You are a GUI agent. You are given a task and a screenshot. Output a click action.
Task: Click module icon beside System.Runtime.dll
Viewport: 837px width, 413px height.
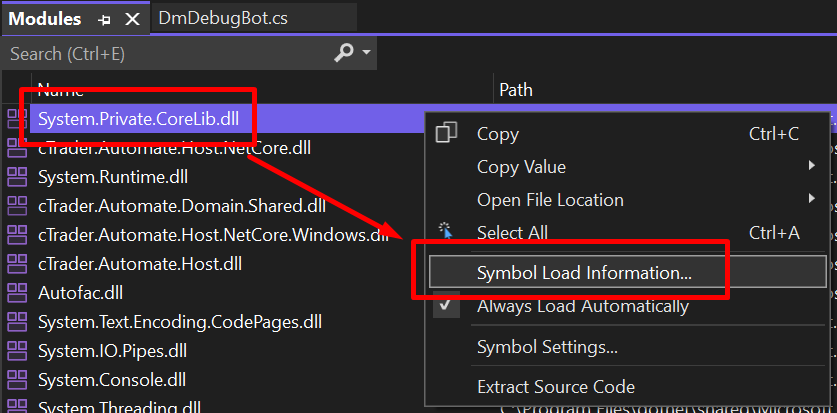17,177
